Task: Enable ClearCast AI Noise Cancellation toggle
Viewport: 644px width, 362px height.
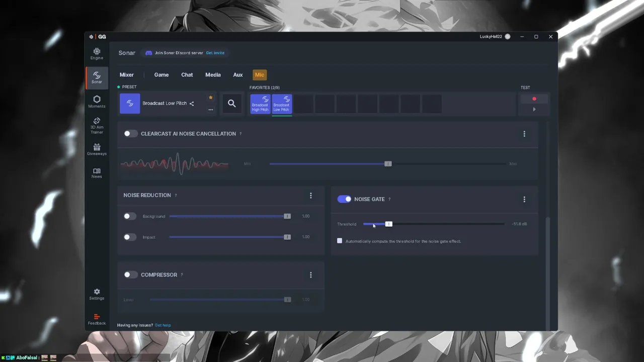Action: click(131, 134)
